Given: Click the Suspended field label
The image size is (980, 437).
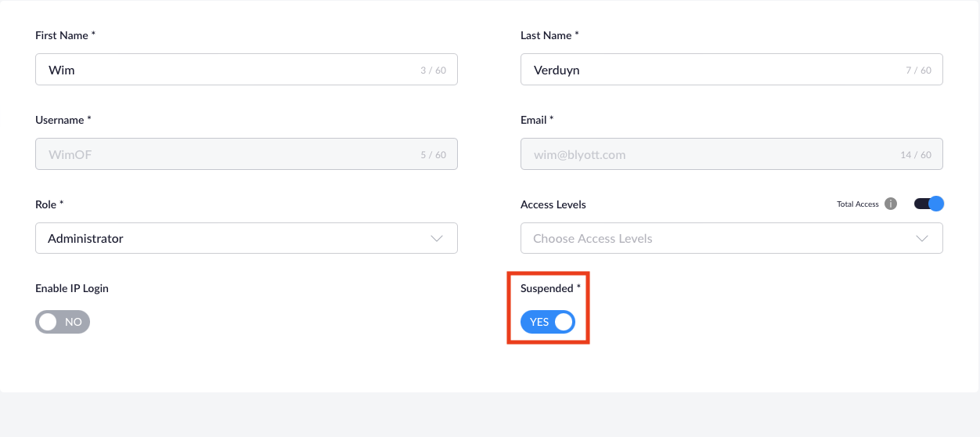Looking at the screenshot, I should coord(547,288).
